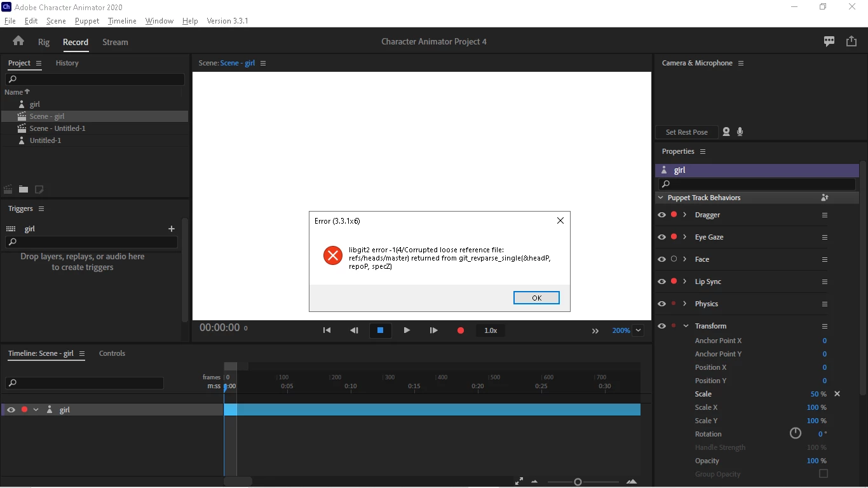868x488 pixels.
Task: Open the Triggers panel menu icon
Action: [41, 209]
